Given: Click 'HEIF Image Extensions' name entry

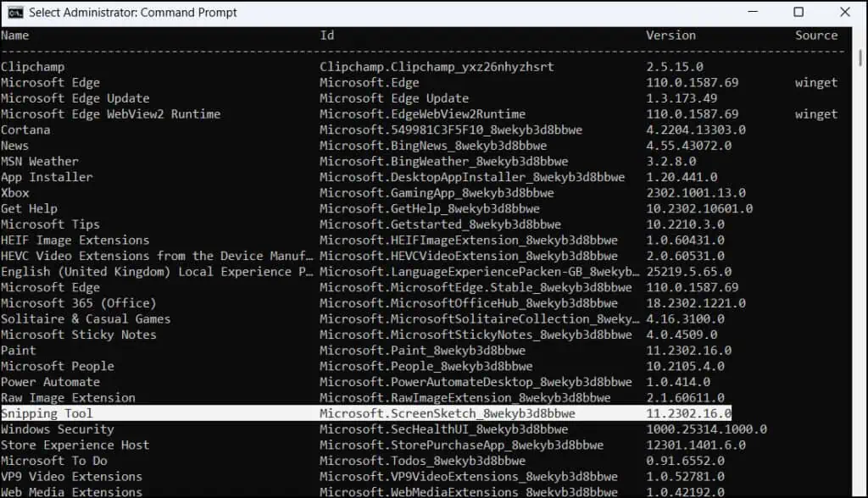Looking at the screenshot, I should point(75,241).
